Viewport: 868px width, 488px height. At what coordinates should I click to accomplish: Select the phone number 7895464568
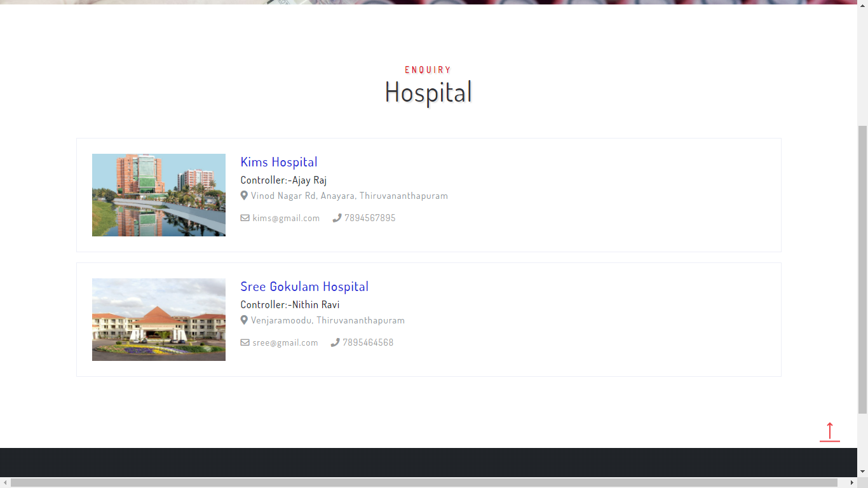pos(368,342)
